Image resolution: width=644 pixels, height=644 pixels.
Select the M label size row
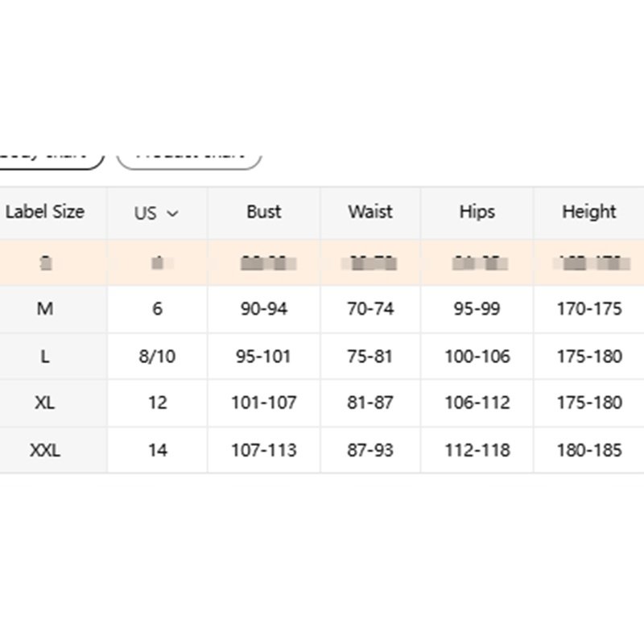point(45,309)
